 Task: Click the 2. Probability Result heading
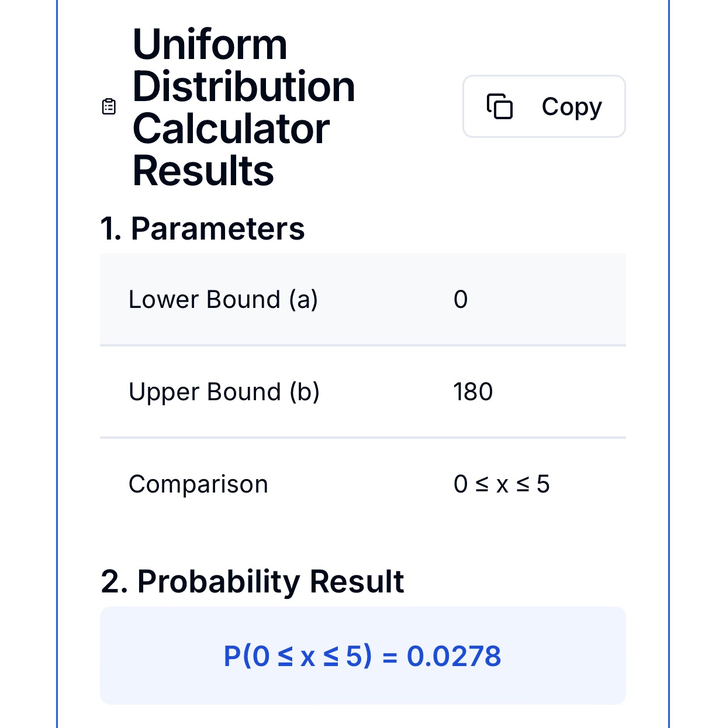pos(252,581)
